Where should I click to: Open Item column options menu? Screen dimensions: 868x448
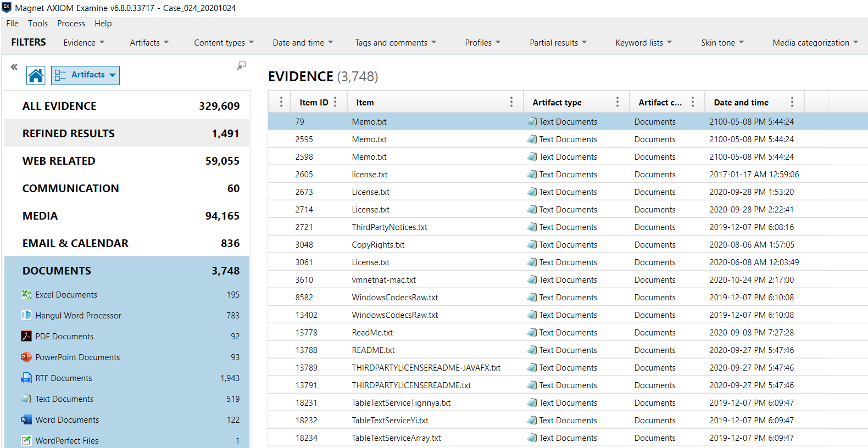pos(511,102)
